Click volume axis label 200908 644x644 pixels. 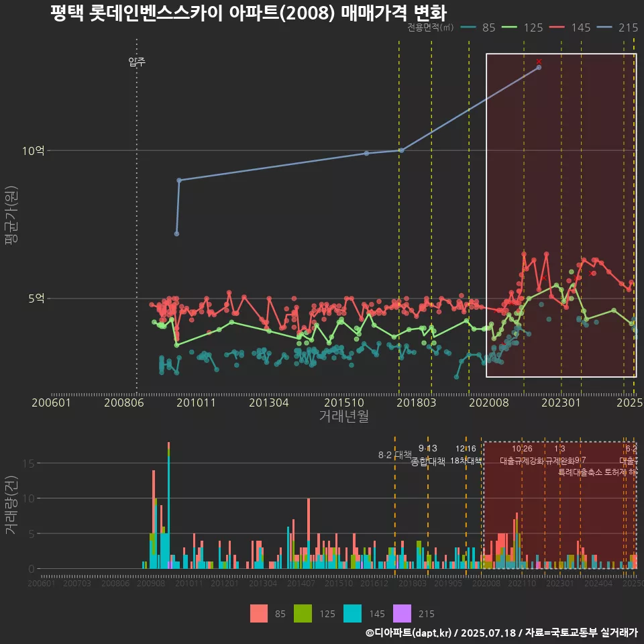(151, 583)
